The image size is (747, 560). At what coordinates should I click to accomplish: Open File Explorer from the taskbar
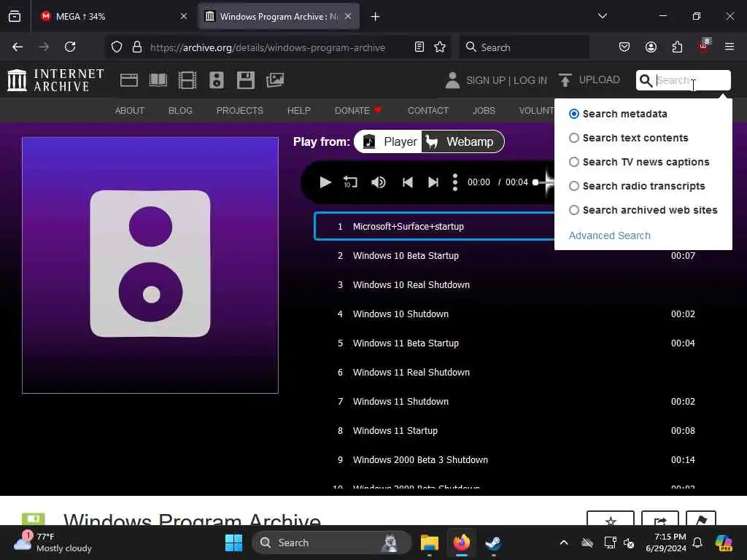coord(429,542)
